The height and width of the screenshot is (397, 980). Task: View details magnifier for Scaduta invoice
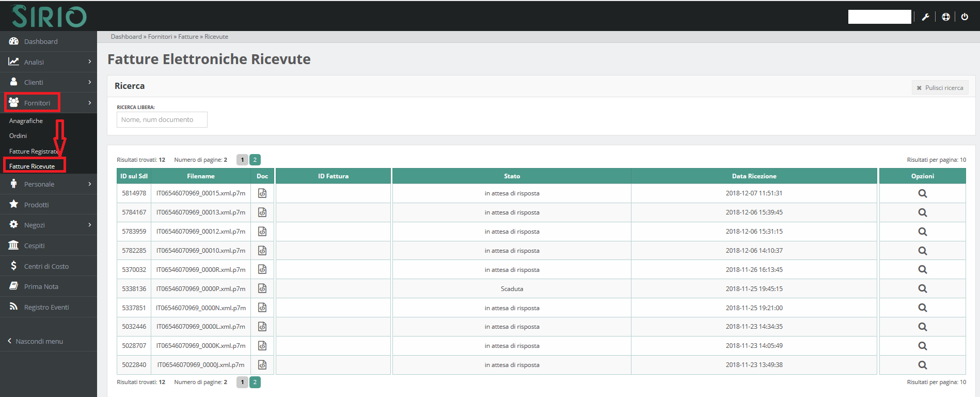(x=922, y=288)
